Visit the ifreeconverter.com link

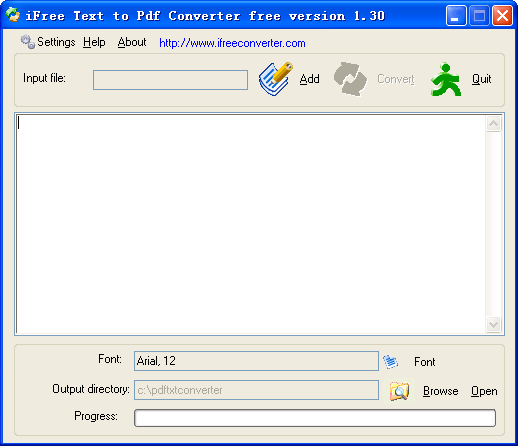pos(232,43)
